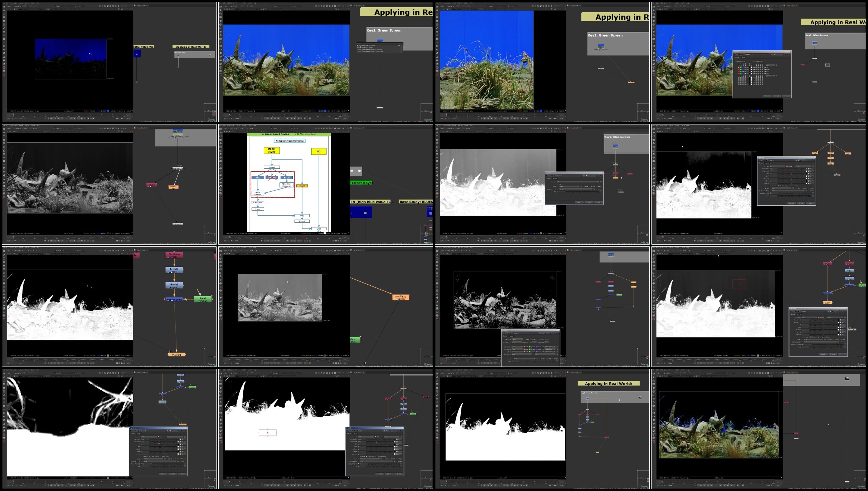Select the Shuffle14 BLUE node
Image resolution: width=868 pixels, height=491 pixels.
(x=174, y=255)
